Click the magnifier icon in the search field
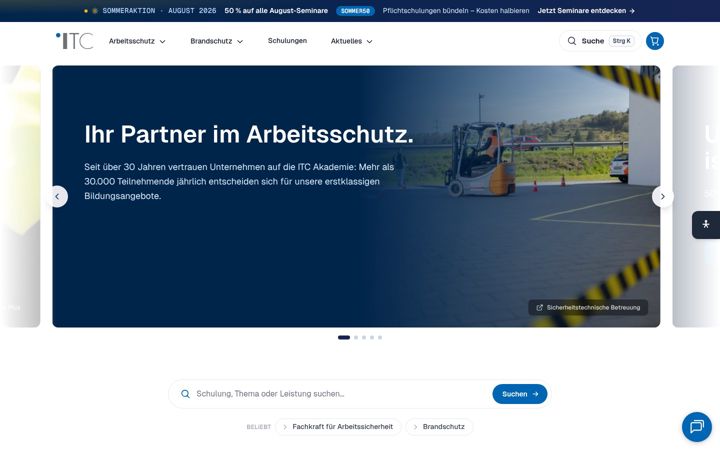This screenshot has height=450, width=720. click(185, 394)
